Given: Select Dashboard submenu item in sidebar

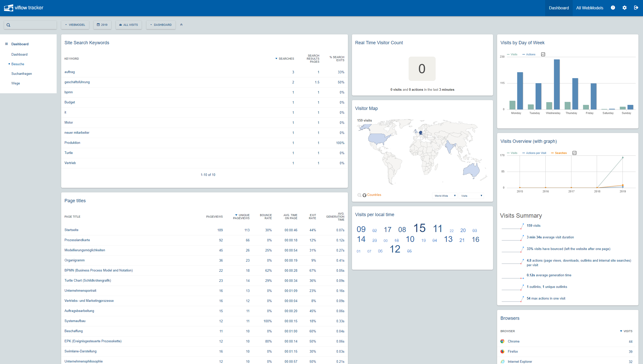Looking at the screenshot, I should (x=19, y=54).
